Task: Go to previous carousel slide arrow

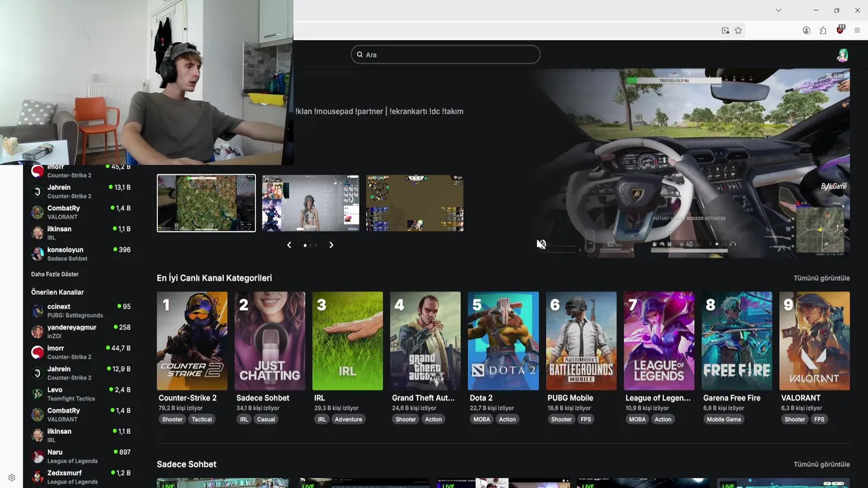Action: [x=289, y=245]
